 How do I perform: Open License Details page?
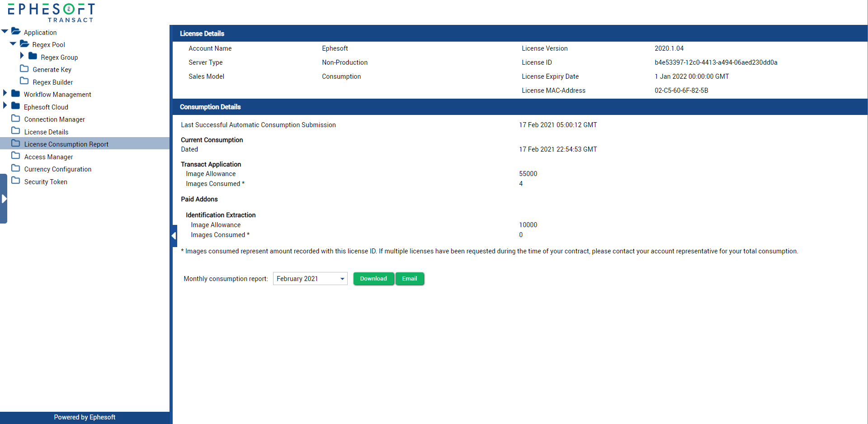pos(47,132)
